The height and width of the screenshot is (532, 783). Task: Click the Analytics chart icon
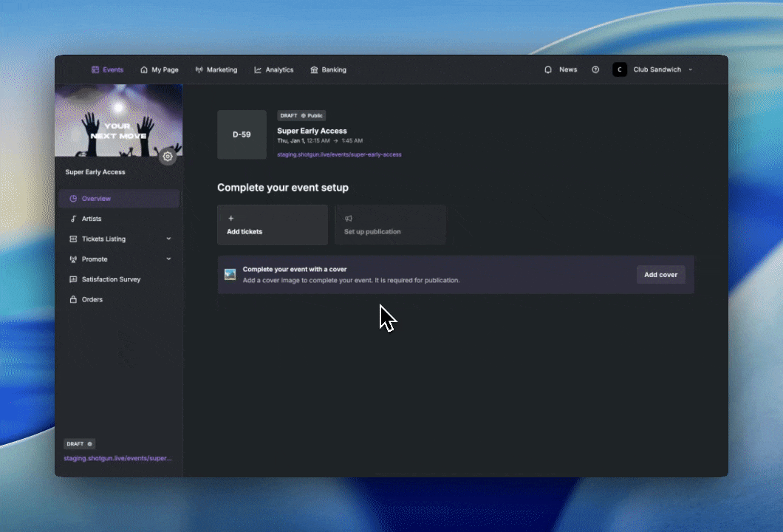point(258,70)
